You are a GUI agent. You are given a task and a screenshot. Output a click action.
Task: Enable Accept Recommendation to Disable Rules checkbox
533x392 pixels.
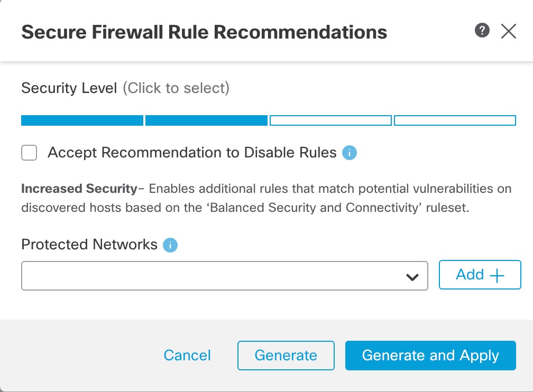click(x=29, y=153)
